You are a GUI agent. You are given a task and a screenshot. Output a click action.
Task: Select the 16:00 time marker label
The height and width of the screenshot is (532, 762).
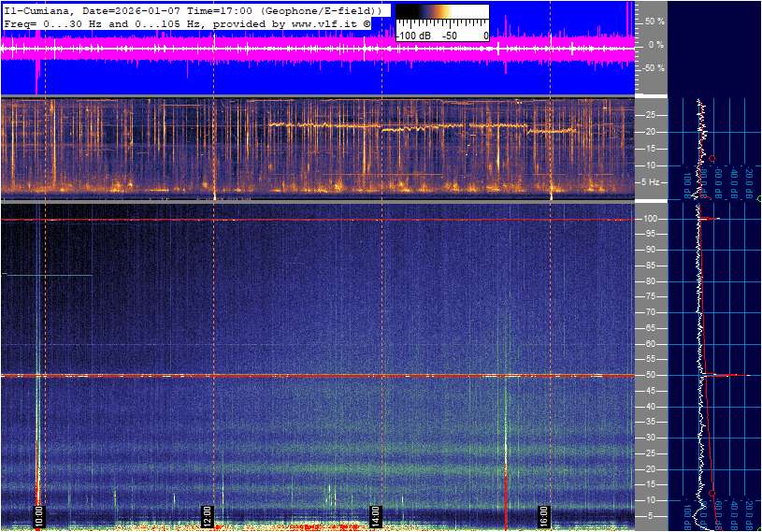(x=543, y=516)
